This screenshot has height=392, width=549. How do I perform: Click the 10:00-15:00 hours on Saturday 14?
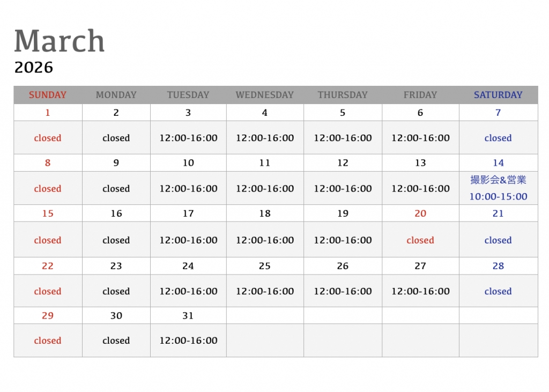[x=498, y=197]
